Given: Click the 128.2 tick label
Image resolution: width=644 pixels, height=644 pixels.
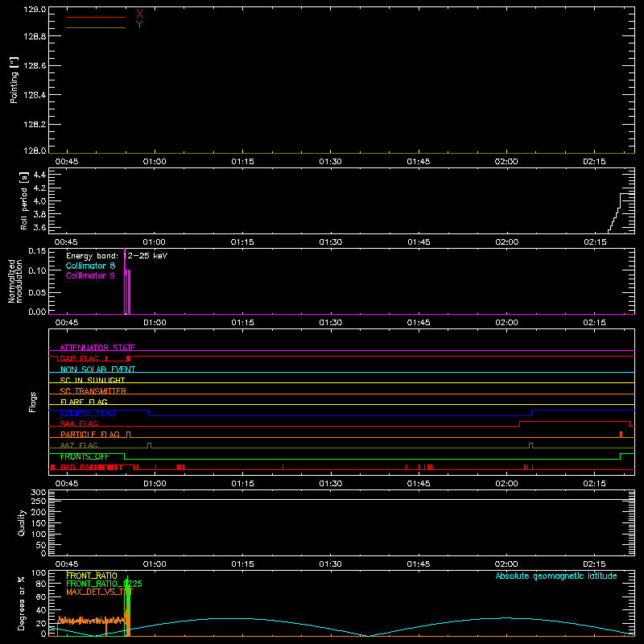Looking at the screenshot, I should pos(35,125).
